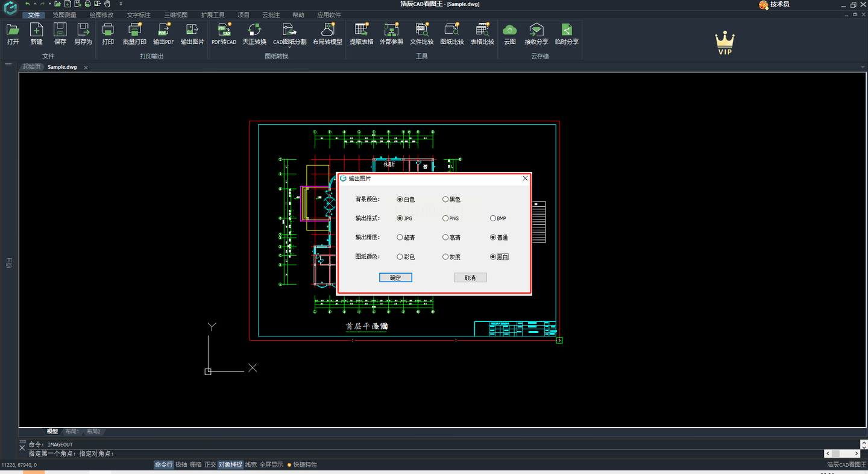This screenshot has width=868, height=474.
Task: Click the 文件比较 file compare icon
Action: [x=421, y=30]
